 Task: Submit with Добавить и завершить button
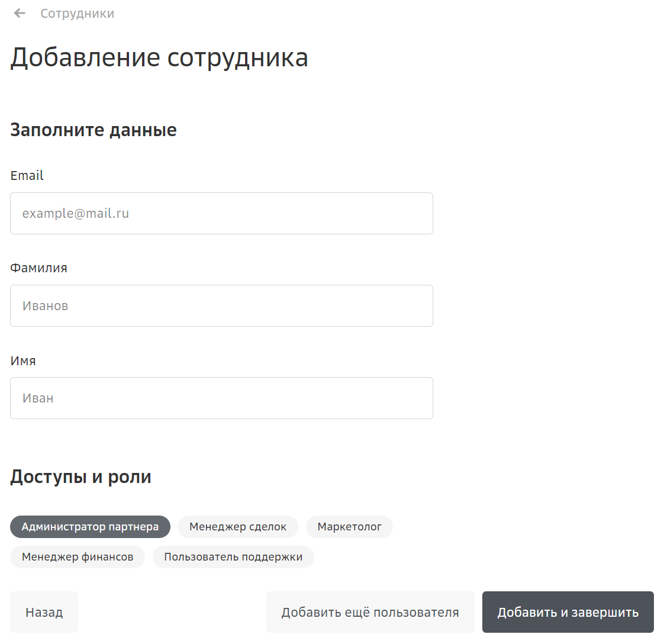coord(568,612)
